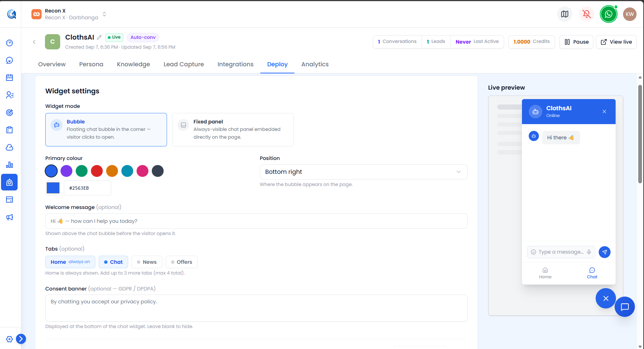The width and height of the screenshot is (644, 349).
Task: Open the settings gear icon in the sidebar
Action: coord(9,339)
